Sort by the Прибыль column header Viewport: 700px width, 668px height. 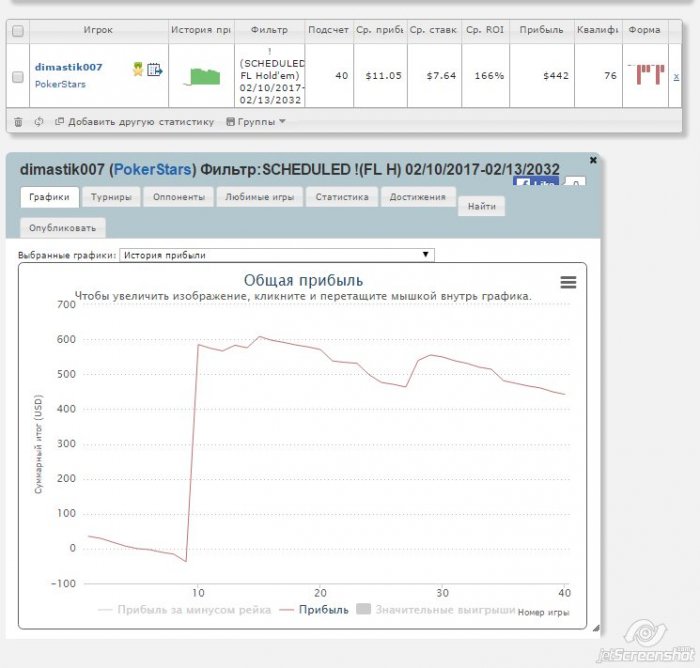point(542,30)
